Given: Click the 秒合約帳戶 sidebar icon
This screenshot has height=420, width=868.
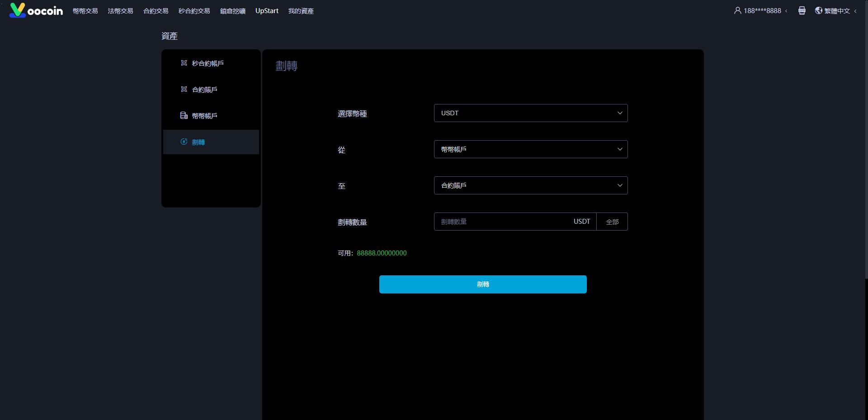Looking at the screenshot, I should (184, 63).
